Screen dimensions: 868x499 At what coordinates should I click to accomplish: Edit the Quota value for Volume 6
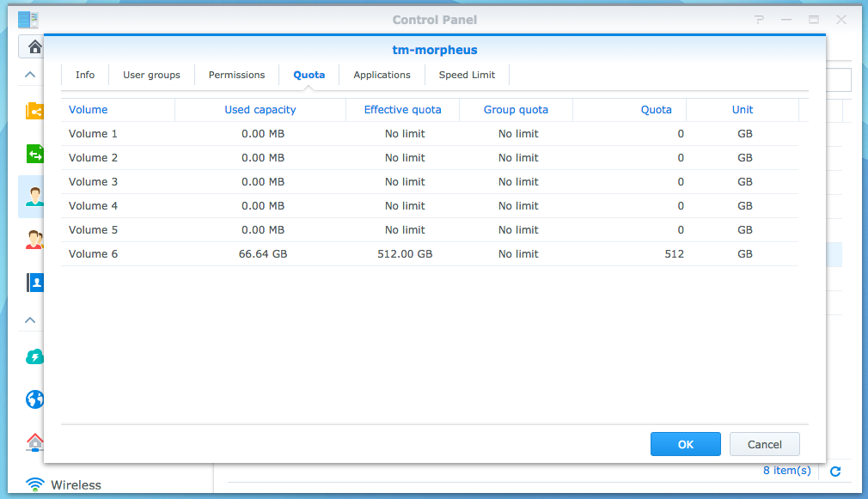point(631,254)
